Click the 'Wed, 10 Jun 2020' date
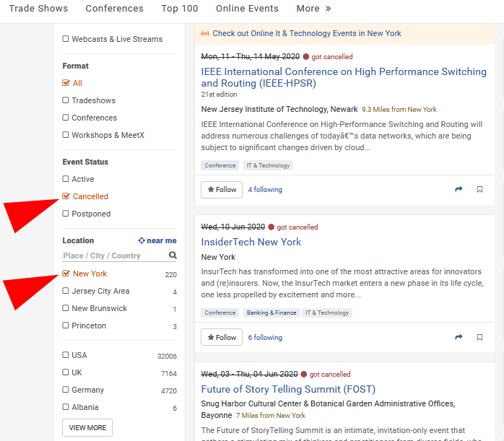 click(233, 227)
